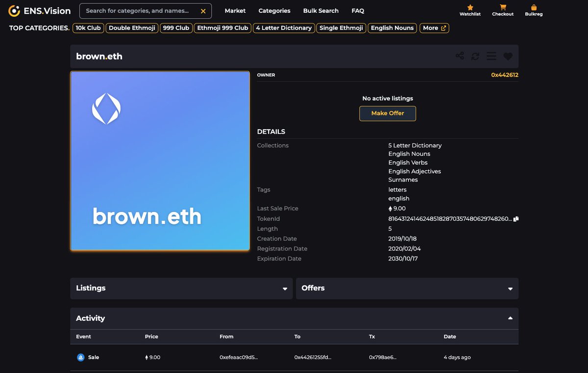
Task: Click the '4 days ago' date
Action: point(457,357)
